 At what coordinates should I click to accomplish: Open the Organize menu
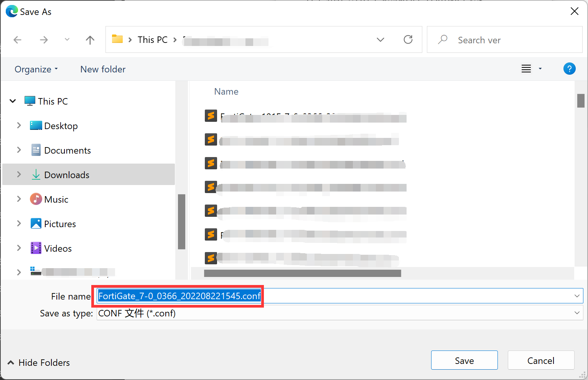click(x=36, y=69)
